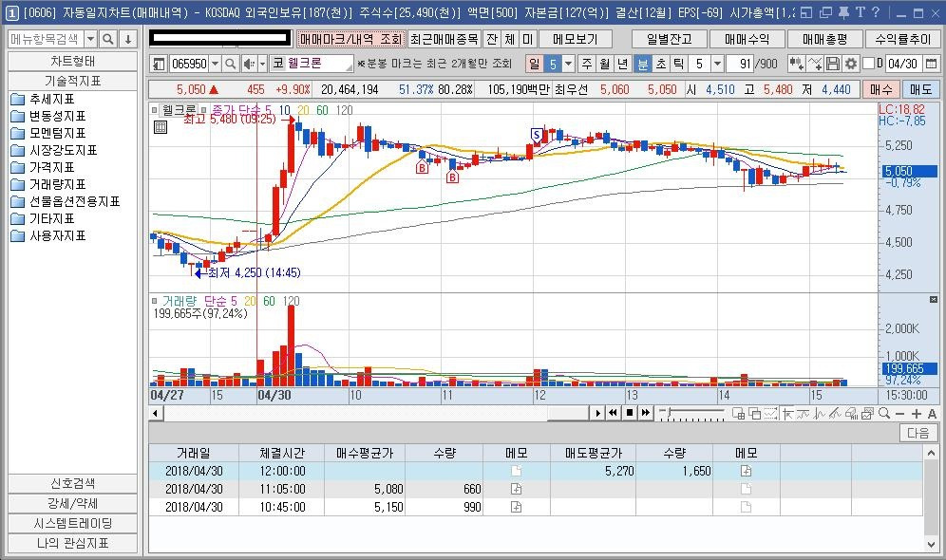The height and width of the screenshot is (560, 946).
Task: Open memo icon for 12:00:00 sell row
Action: point(747,471)
